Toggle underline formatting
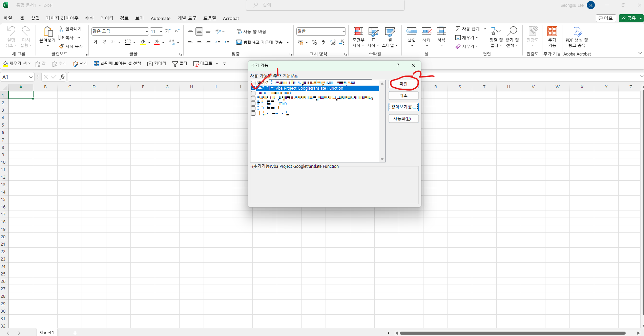Screen dimensions: 644x336 click(113, 42)
